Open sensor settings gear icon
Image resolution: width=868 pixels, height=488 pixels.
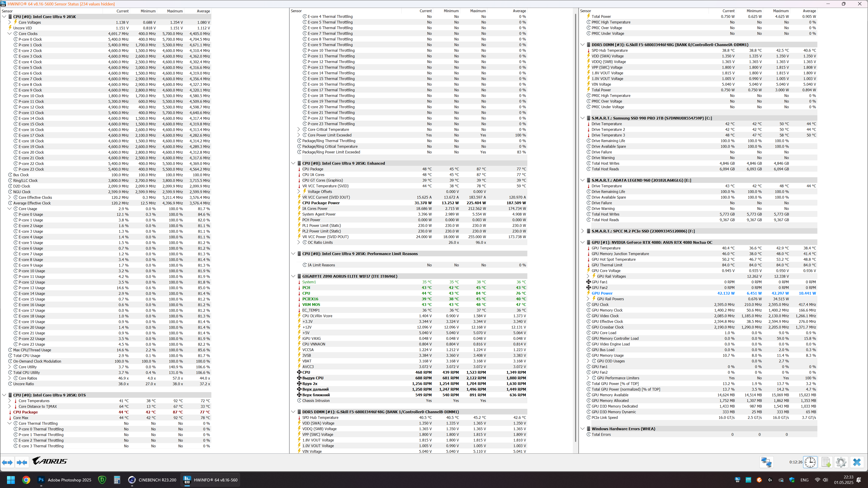click(841, 462)
